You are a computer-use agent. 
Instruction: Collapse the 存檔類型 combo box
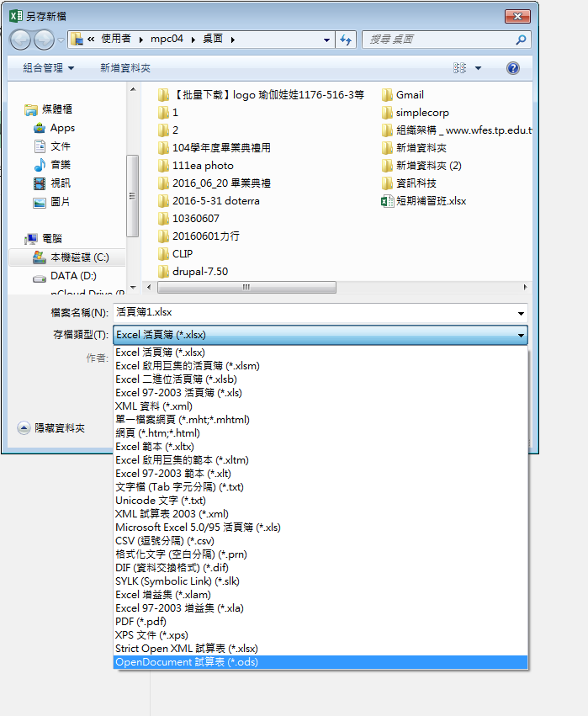(521, 335)
